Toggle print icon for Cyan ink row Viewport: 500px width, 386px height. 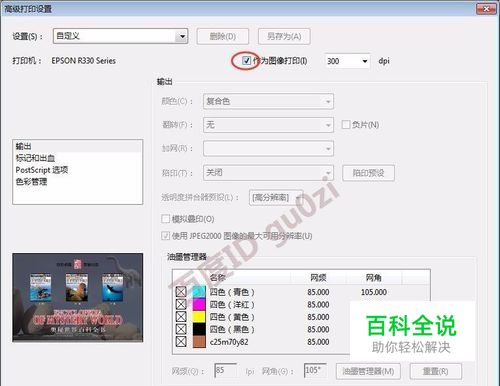[x=181, y=292]
